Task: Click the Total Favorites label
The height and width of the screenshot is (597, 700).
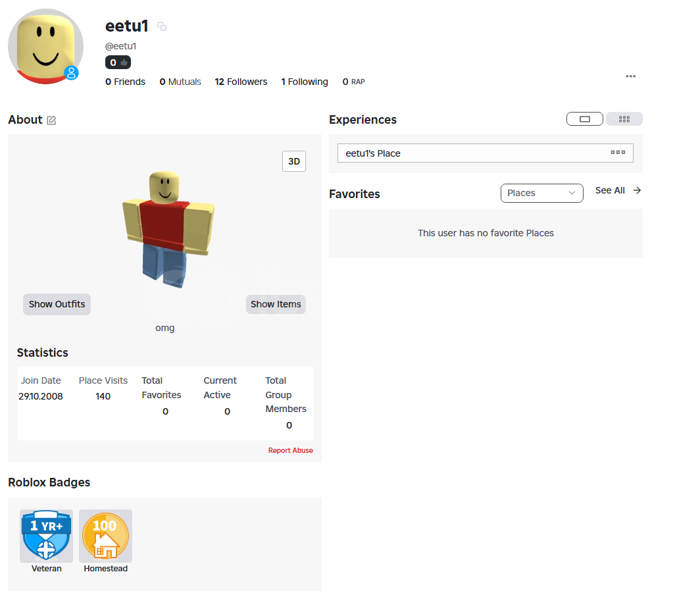Action: pyautogui.click(x=161, y=388)
